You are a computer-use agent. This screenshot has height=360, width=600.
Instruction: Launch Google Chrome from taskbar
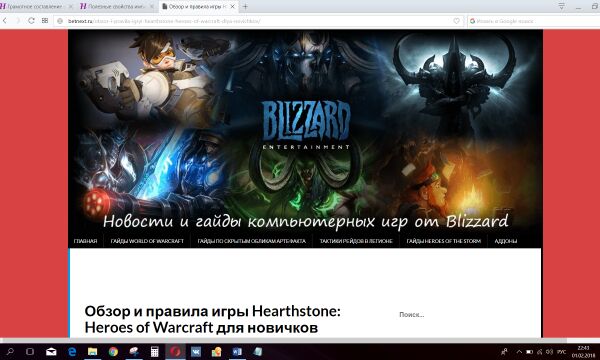point(113,352)
